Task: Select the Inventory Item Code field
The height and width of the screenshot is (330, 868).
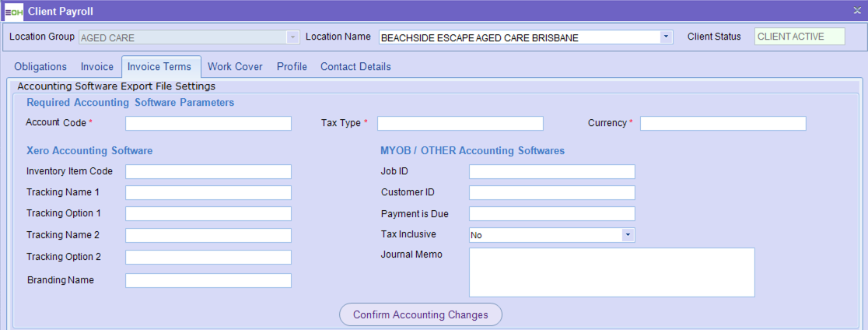Action: [x=208, y=171]
